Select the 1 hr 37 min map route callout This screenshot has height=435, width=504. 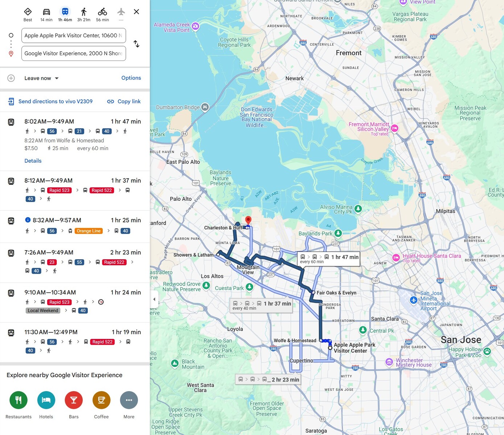[x=261, y=306]
